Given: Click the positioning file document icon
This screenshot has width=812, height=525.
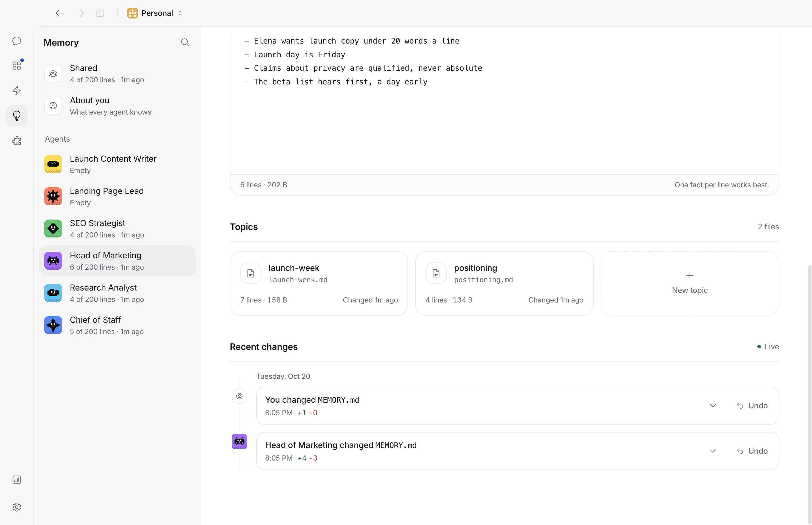Looking at the screenshot, I should (436, 274).
